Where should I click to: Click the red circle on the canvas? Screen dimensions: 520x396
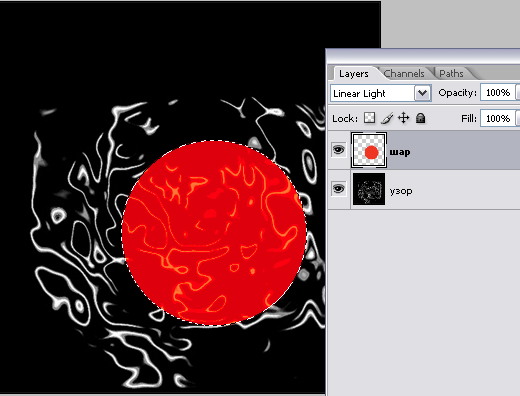(x=214, y=233)
